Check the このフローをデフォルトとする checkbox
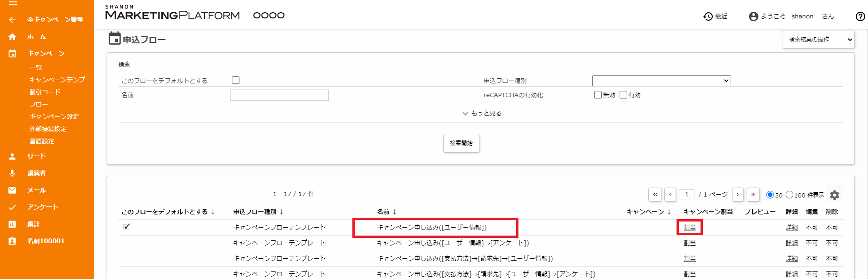Image resolution: width=868 pixels, height=279 pixels. (236, 80)
